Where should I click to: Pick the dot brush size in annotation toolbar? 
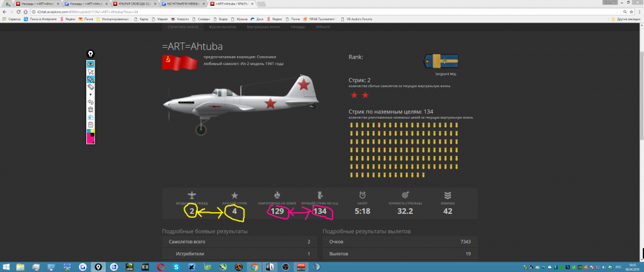tap(90, 95)
